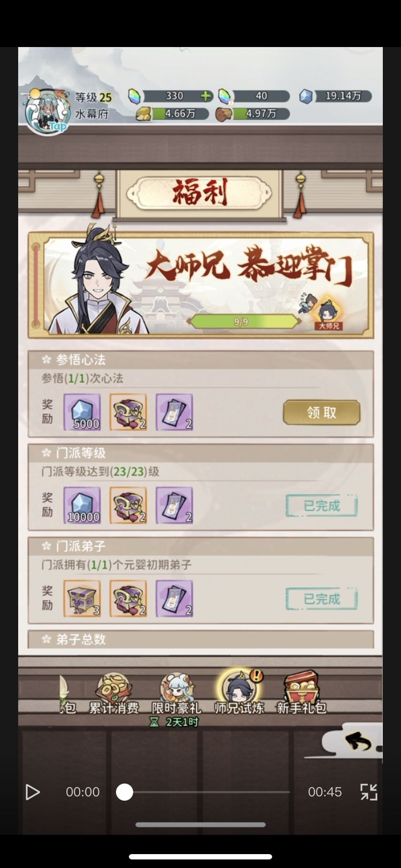Click 已完成 for 门派弟子 task
This screenshot has height=868, width=401.
(x=321, y=599)
